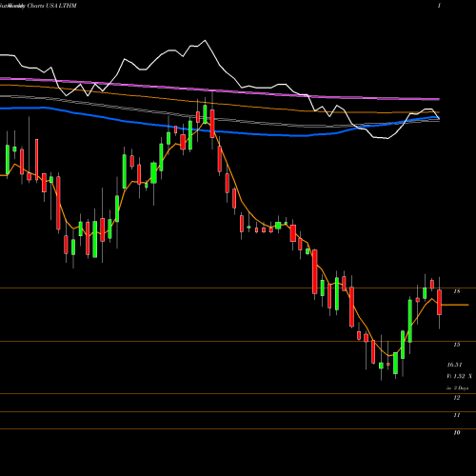Click the price label 18 on the axis

pos(457,291)
